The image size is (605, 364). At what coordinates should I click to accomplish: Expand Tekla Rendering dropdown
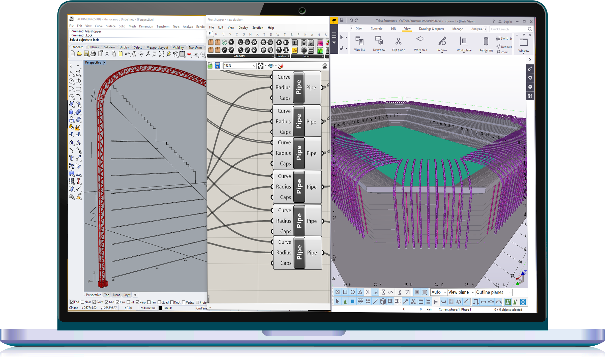pyautogui.click(x=486, y=53)
